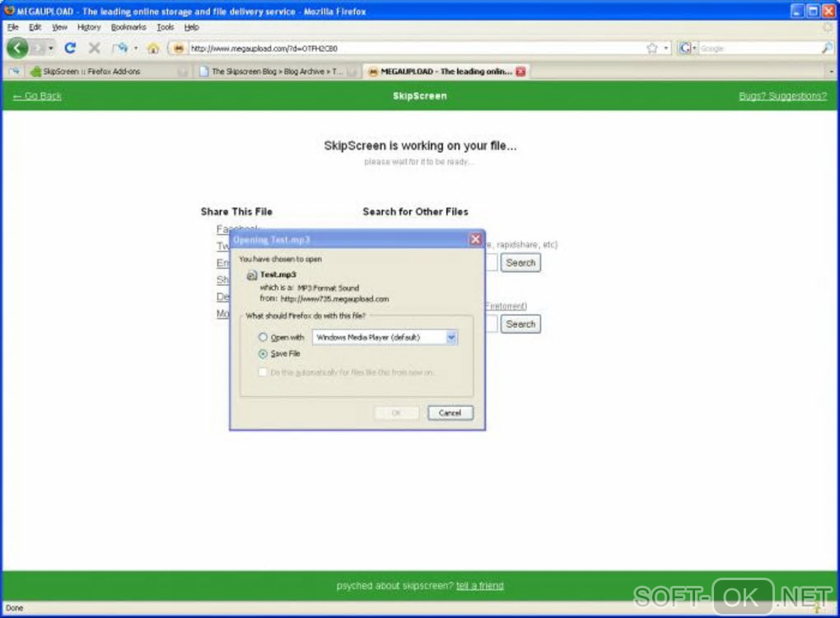Click the Firefox logo in the title bar
This screenshot has height=618, width=840.
coord(9,10)
